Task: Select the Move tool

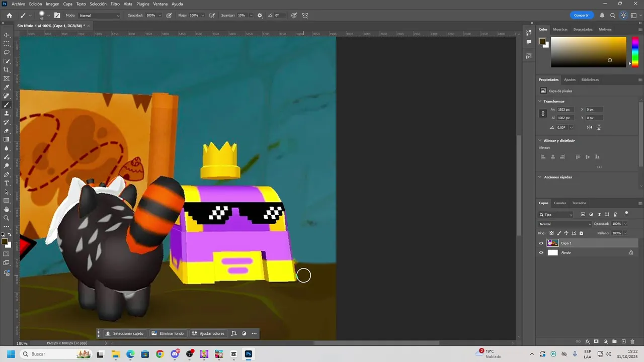Action: (x=7, y=35)
